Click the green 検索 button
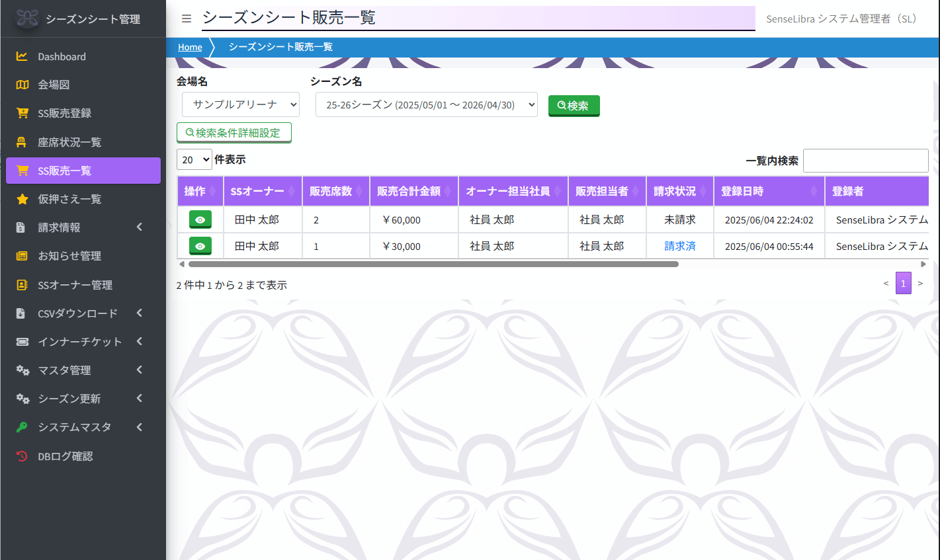The width and height of the screenshot is (940, 560). [574, 106]
